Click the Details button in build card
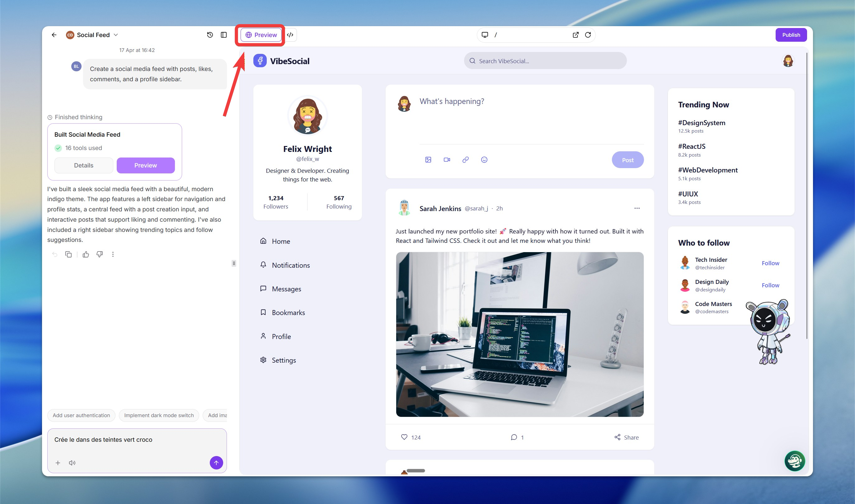855x504 pixels. (x=83, y=165)
